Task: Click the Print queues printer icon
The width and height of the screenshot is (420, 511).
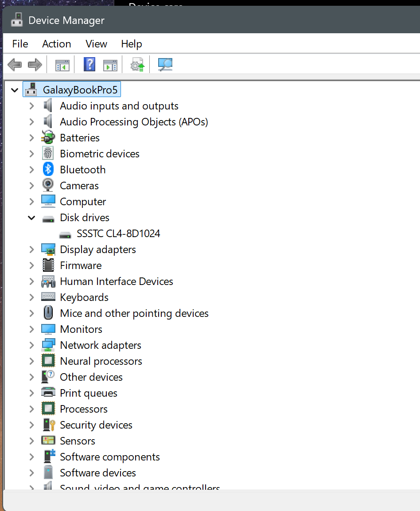Action: tap(48, 392)
